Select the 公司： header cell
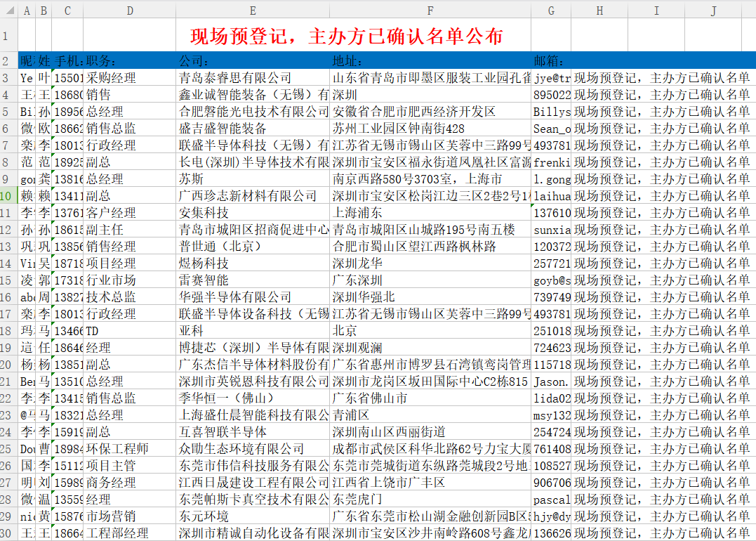This screenshot has height=541, width=756. pyautogui.click(x=253, y=61)
